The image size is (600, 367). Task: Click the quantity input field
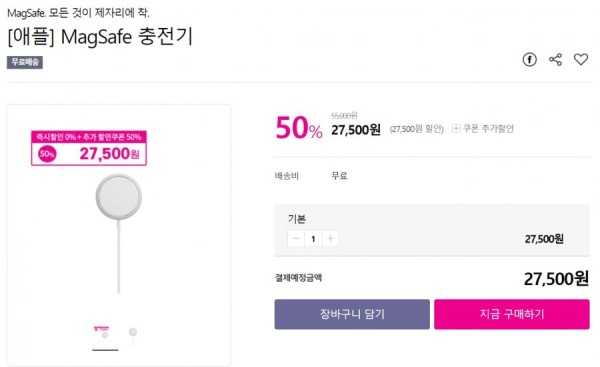313,239
